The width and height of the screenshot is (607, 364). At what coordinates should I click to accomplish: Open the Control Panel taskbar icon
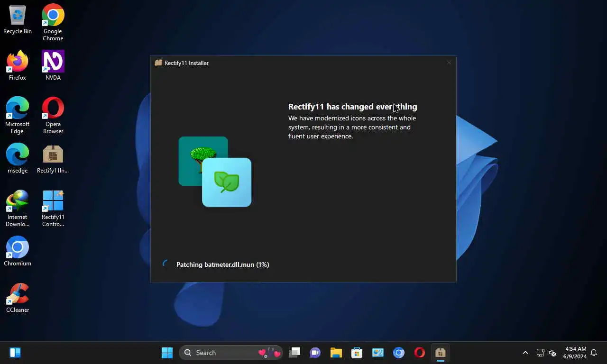click(378, 353)
